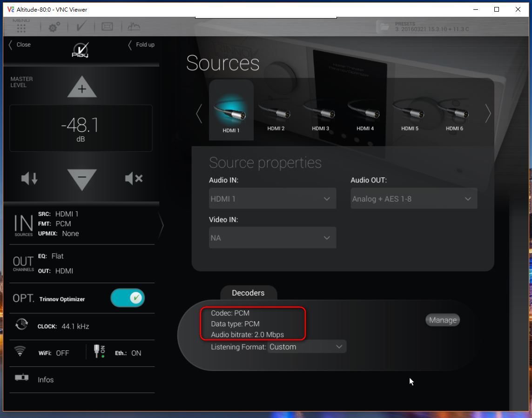
Task: Open the graph curves toolbar icon
Action: pyautogui.click(x=134, y=27)
